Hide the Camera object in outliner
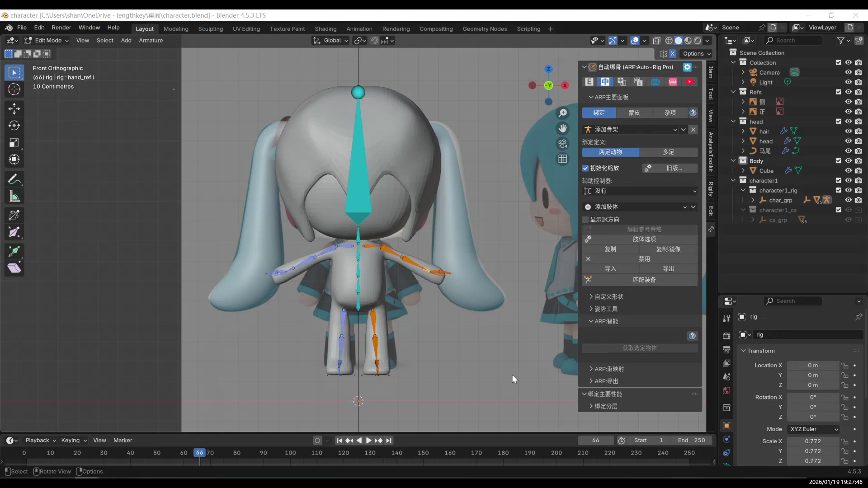The image size is (868, 488). coord(848,72)
